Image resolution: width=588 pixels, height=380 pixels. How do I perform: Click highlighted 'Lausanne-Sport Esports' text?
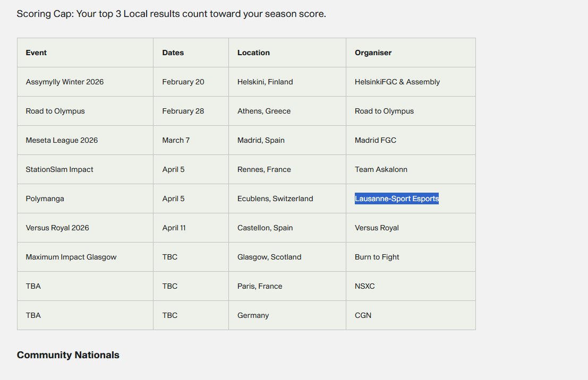pyautogui.click(x=397, y=198)
